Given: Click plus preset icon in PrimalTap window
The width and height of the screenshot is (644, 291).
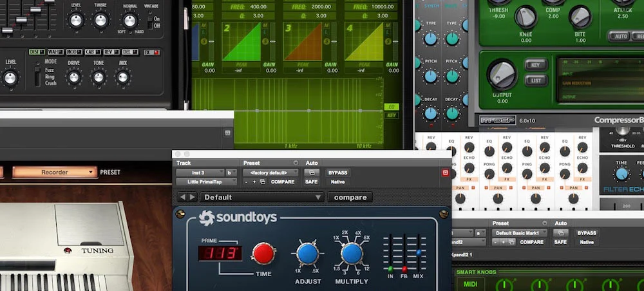Looking at the screenshot, I should tap(254, 182).
